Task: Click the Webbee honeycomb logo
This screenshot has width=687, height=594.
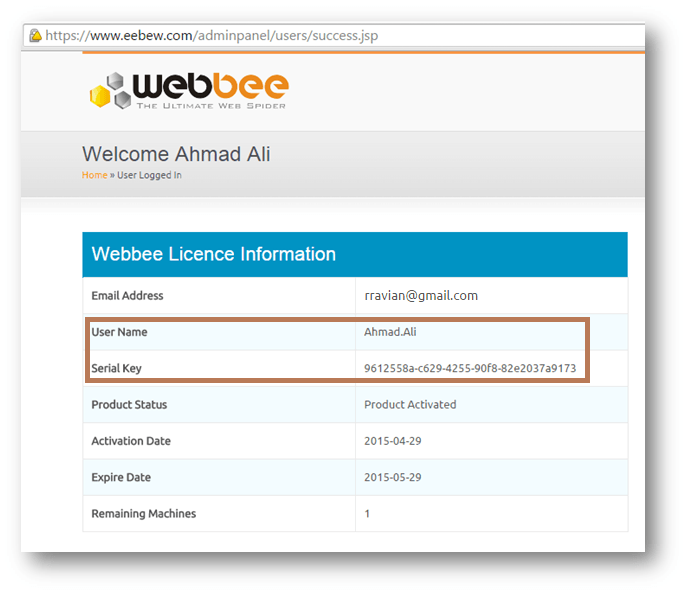Action: [x=110, y=91]
